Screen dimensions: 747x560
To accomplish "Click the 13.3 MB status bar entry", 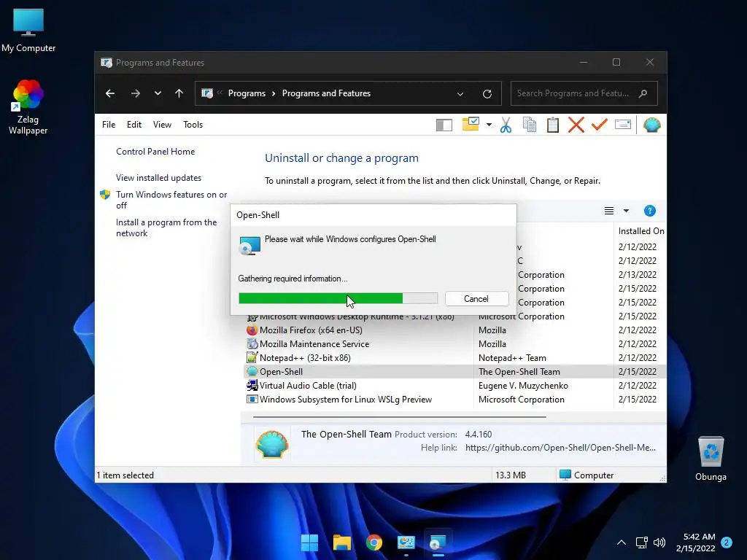I will [510, 475].
